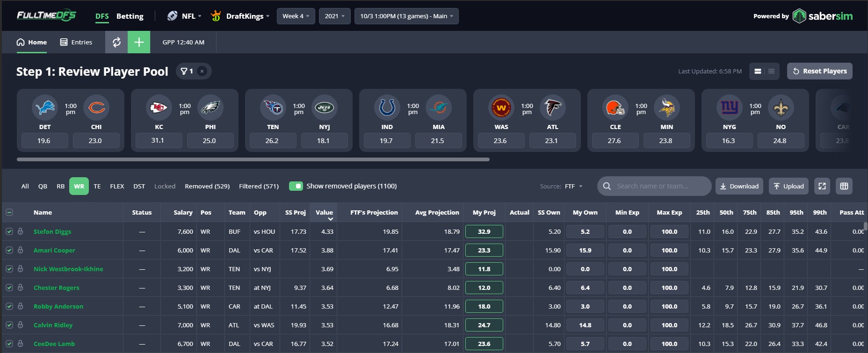Click the Cleveland Browns logo
Image resolution: width=868 pixels, height=353 pixels.
pyautogui.click(x=615, y=108)
